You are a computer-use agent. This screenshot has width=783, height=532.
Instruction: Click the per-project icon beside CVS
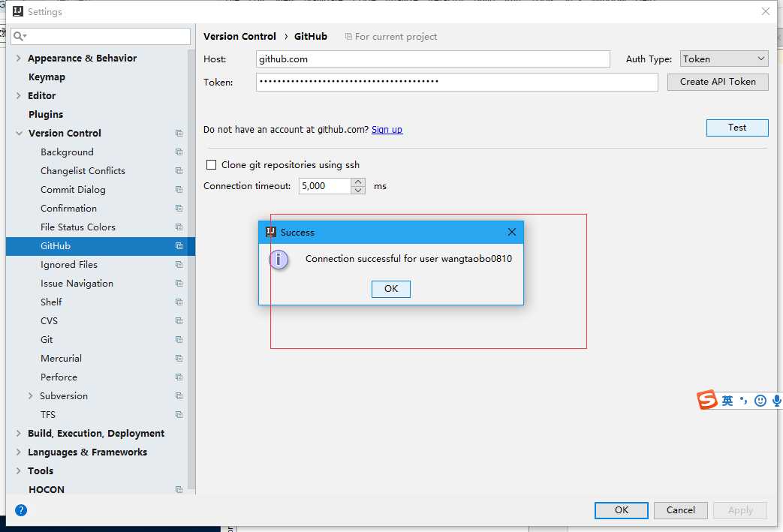pos(179,321)
